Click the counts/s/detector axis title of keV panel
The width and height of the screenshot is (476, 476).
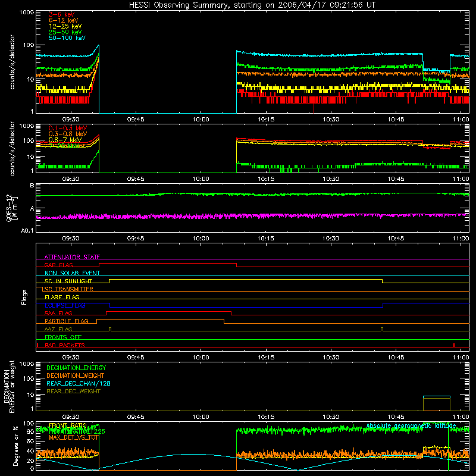(x=12, y=62)
